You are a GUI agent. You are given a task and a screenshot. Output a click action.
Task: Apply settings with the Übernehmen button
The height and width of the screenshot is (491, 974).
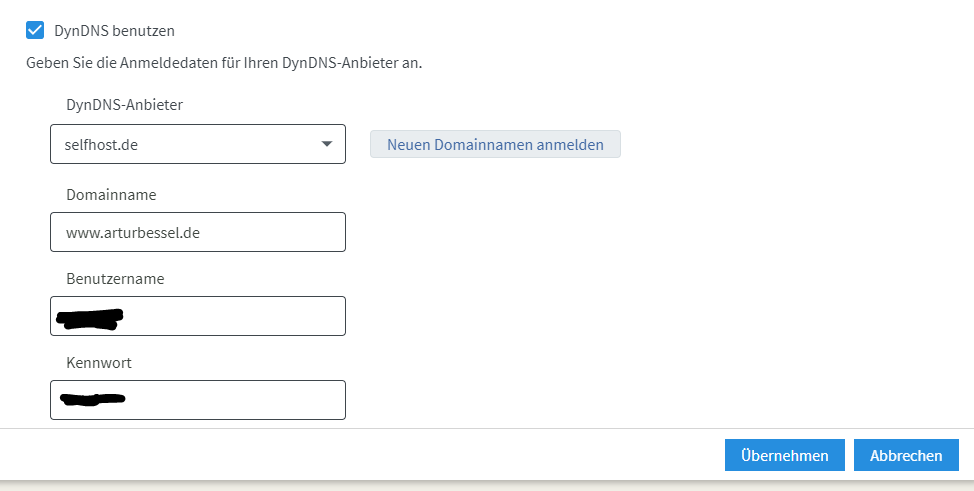(x=784, y=455)
